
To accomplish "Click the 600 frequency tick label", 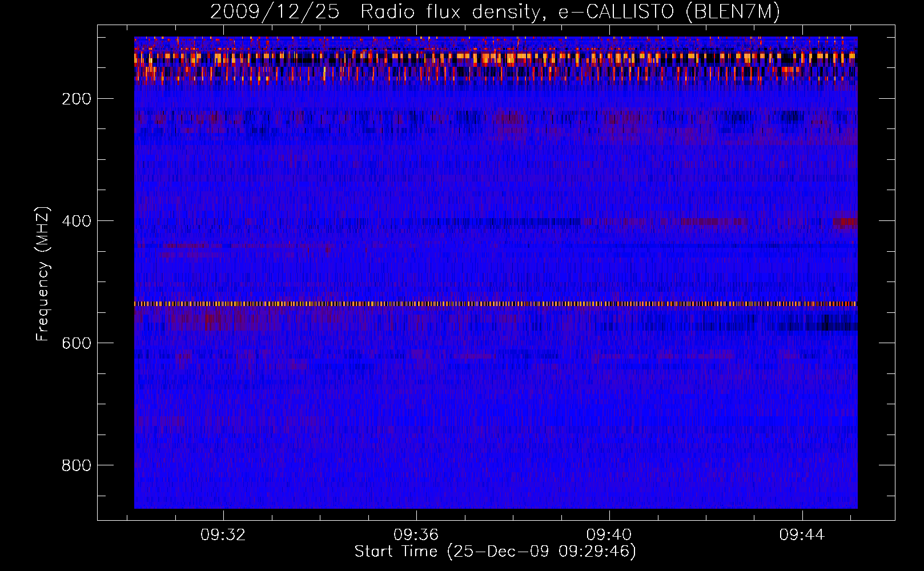I will coord(77,343).
